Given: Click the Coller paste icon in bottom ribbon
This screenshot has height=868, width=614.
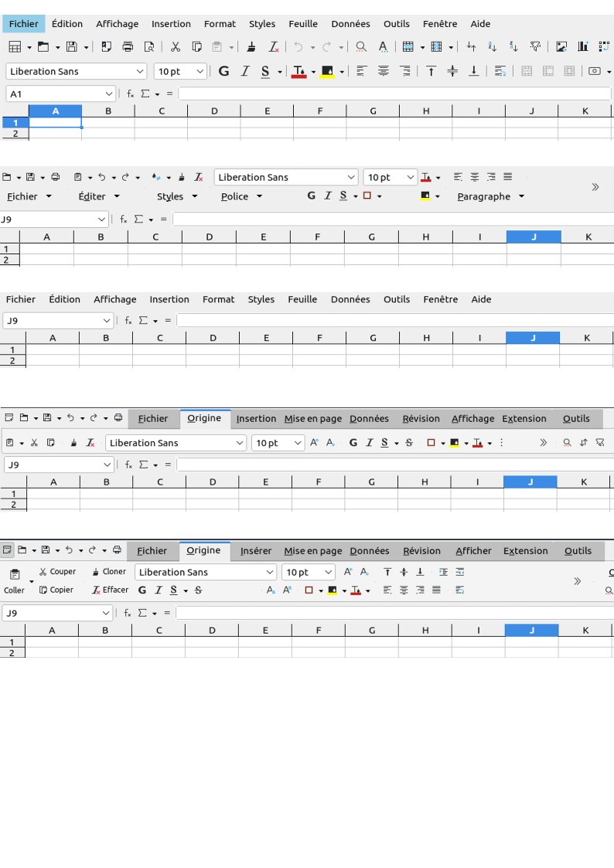Looking at the screenshot, I should [15, 574].
